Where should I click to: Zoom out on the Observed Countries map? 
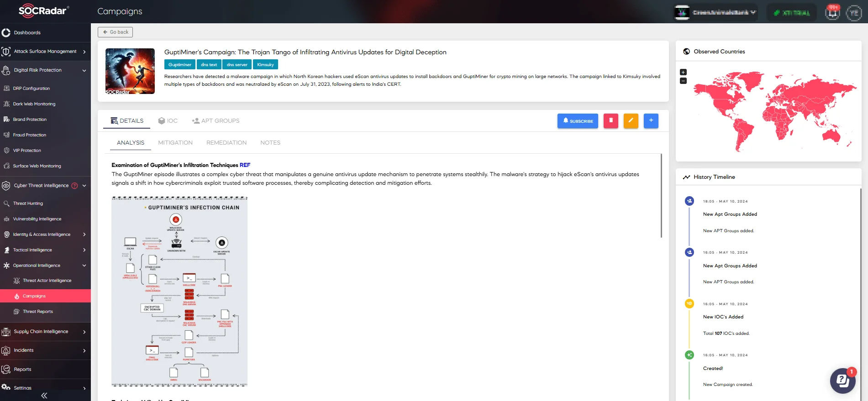click(x=683, y=81)
